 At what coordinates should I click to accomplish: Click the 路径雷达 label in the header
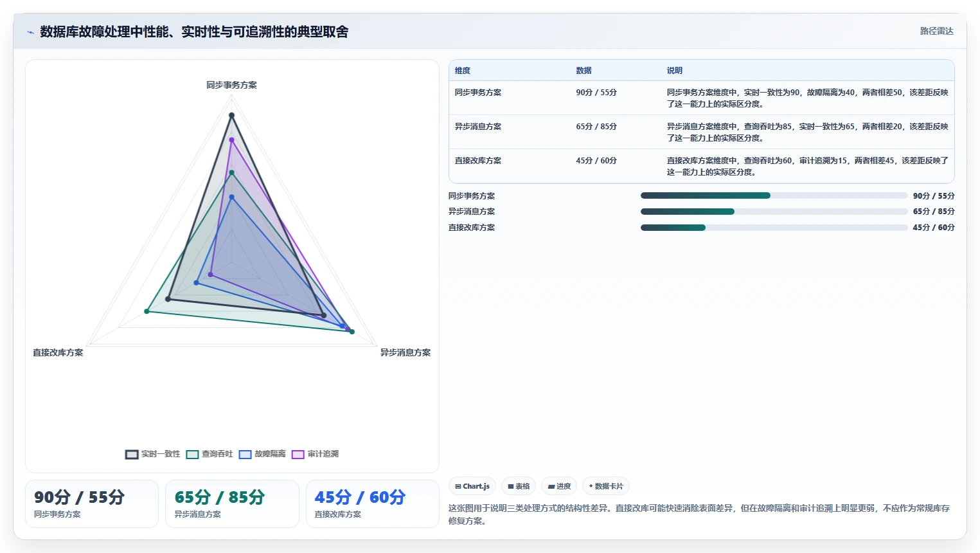[x=936, y=31]
